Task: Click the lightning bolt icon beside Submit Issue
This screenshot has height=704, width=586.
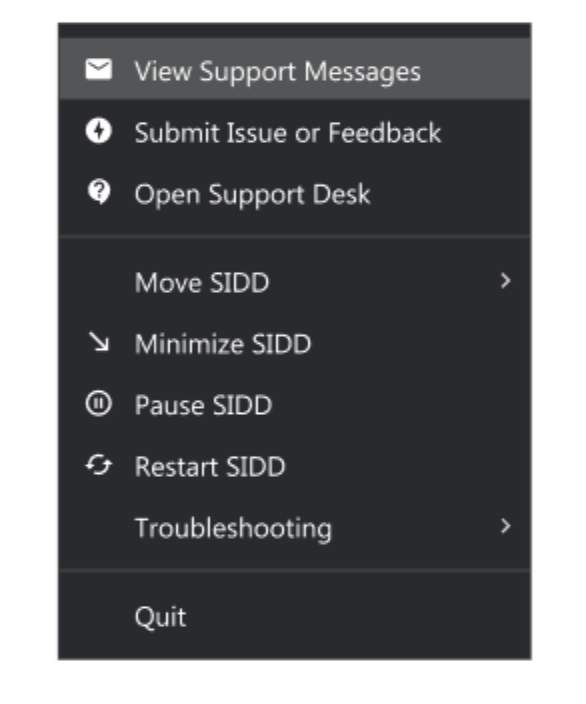Action: click(x=98, y=131)
